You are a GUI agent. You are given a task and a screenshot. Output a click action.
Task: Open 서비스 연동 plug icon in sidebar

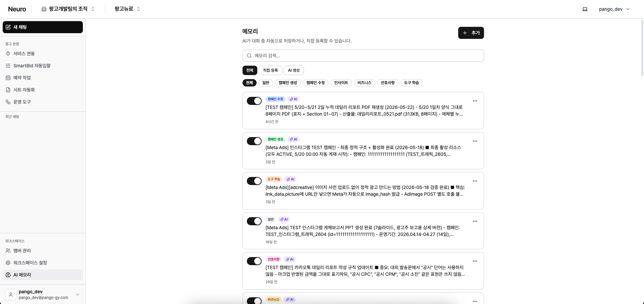(x=8, y=54)
